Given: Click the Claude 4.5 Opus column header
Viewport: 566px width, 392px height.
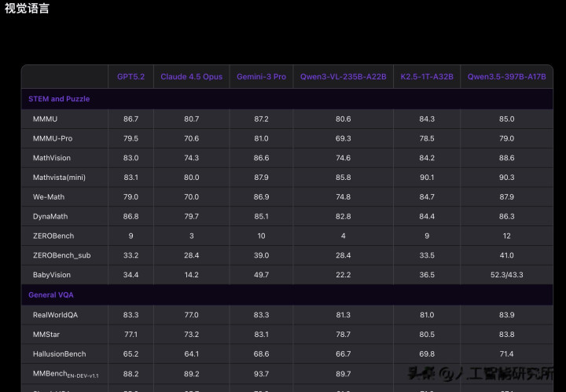Looking at the screenshot, I should 191,77.
